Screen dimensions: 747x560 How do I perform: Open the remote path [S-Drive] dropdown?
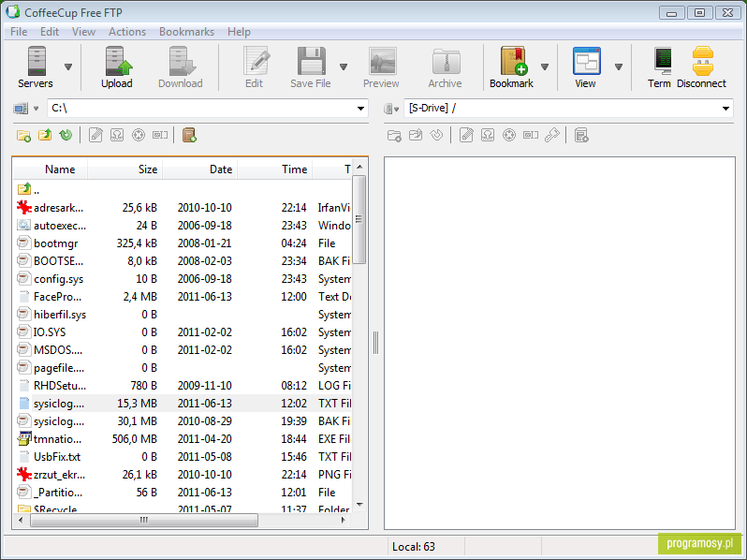725,109
